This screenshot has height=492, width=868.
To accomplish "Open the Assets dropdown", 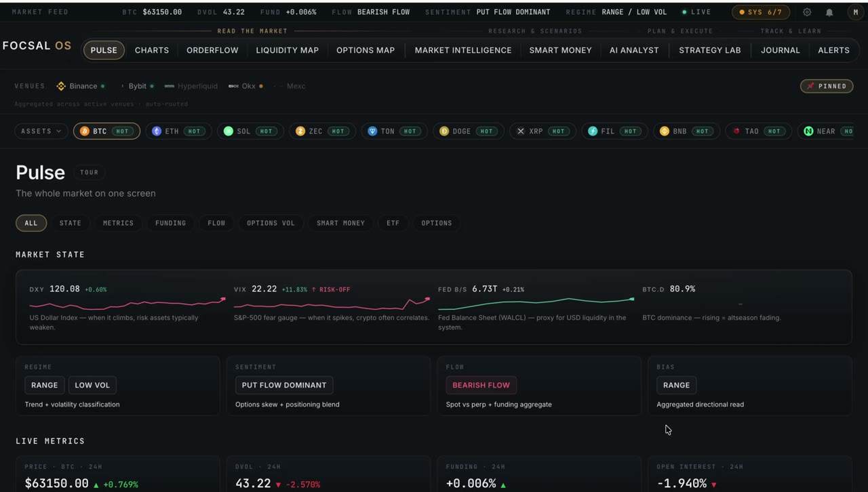I will pyautogui.click(x=41, y=131).
